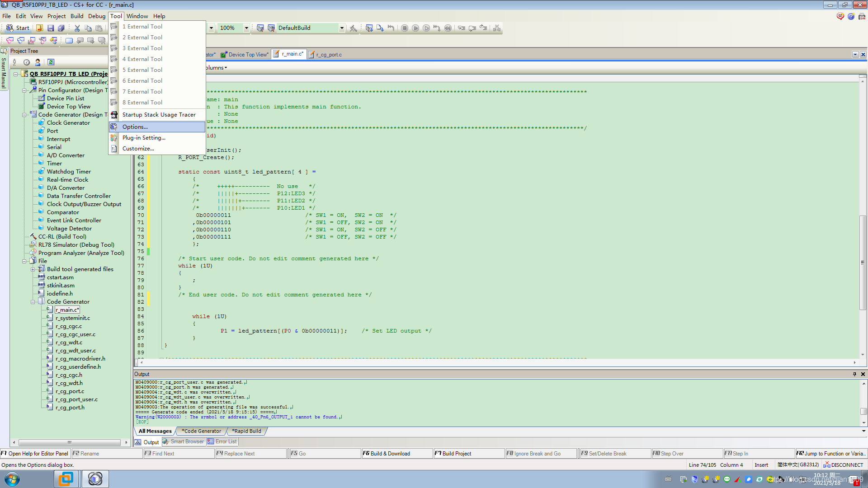The image size is (868, 488).
Task: Select the Save All icon
Action: (x=62, y=28)
